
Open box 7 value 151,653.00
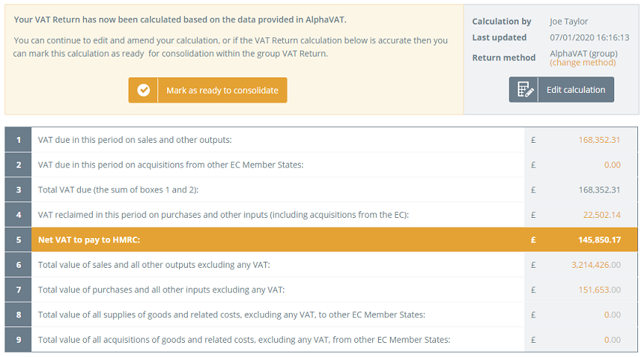pos(599,290)
